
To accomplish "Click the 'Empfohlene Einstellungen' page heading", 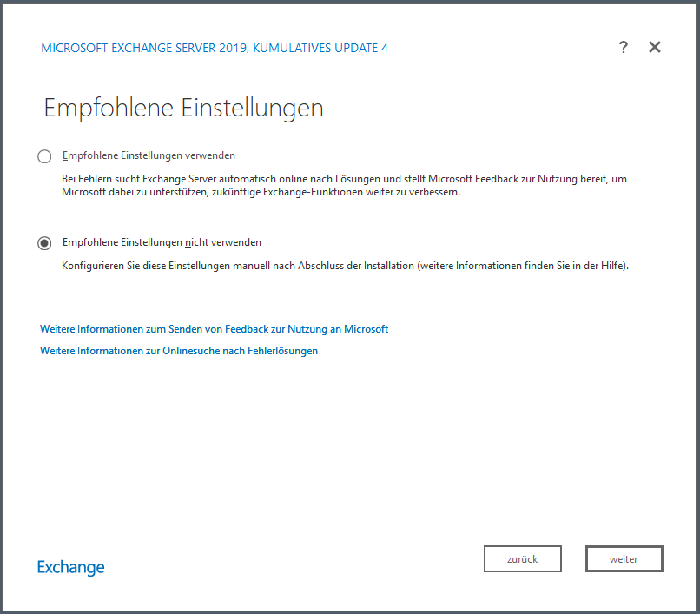I will tap(183, 108).
